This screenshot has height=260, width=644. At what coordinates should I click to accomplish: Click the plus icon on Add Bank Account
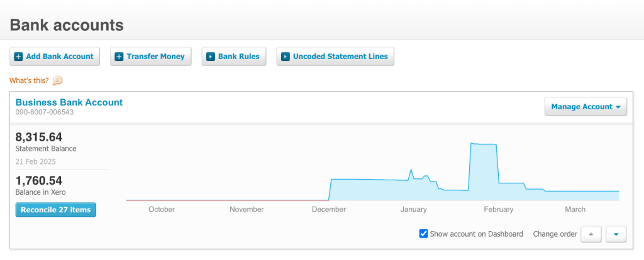point(18,57)
